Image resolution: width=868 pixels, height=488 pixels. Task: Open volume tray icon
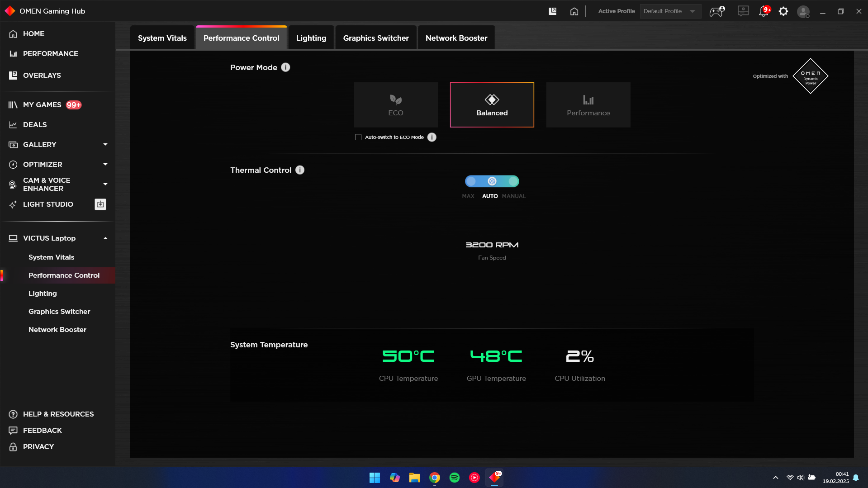coord(801,478)
